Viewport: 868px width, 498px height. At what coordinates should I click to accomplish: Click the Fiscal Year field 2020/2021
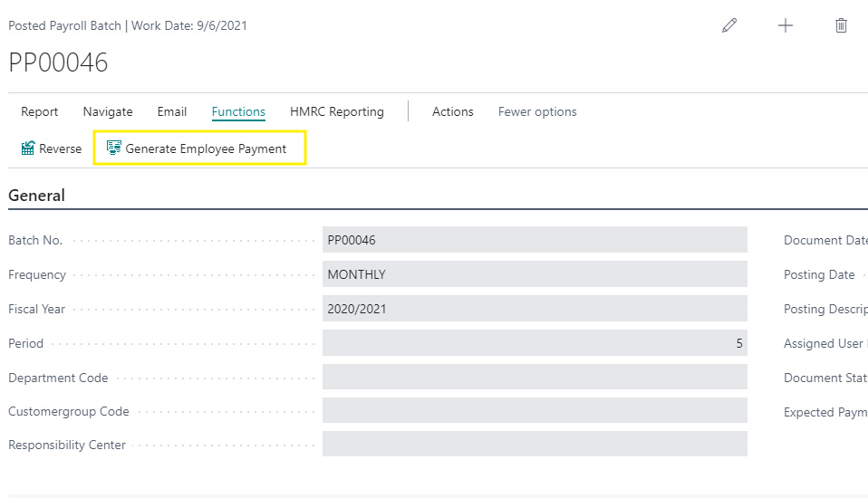pos(535,309)
